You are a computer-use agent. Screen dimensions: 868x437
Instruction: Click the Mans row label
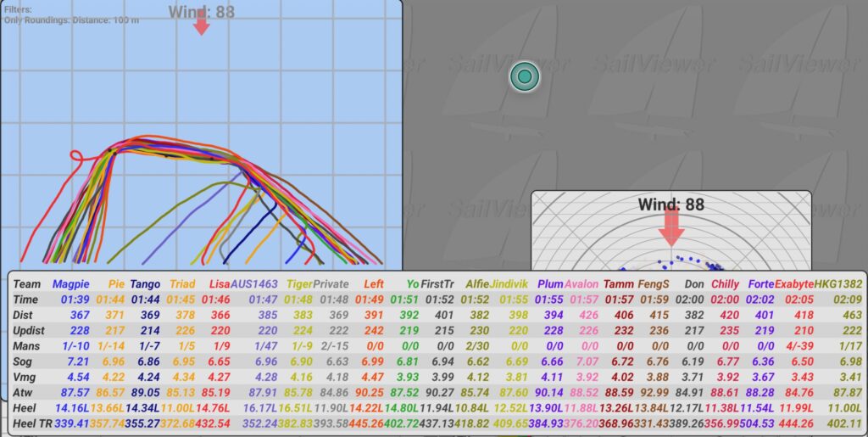click(26, 346)
